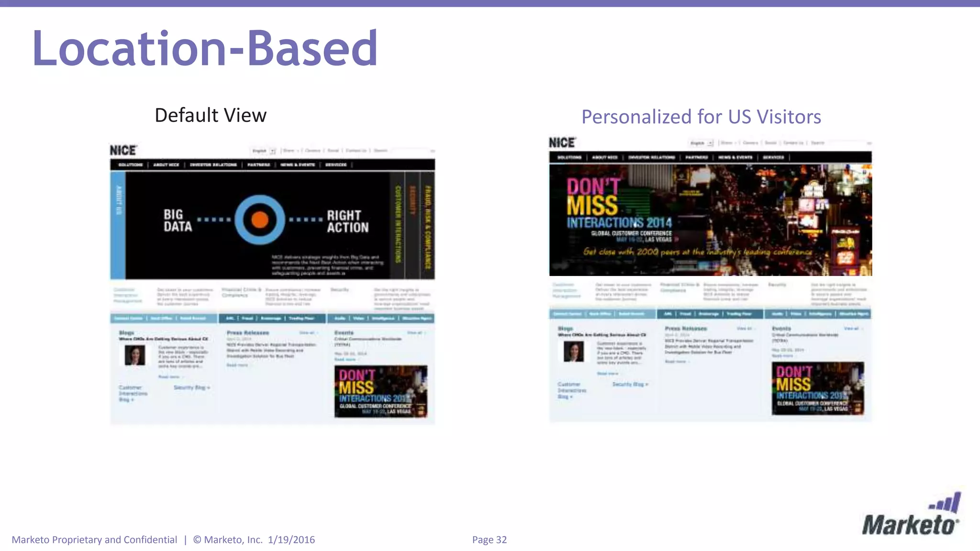Image resolution: width=980 pixels, height=551 pixels.
Task: Open Investor Relations in Personalized site
Action: (x=652, y=157)
